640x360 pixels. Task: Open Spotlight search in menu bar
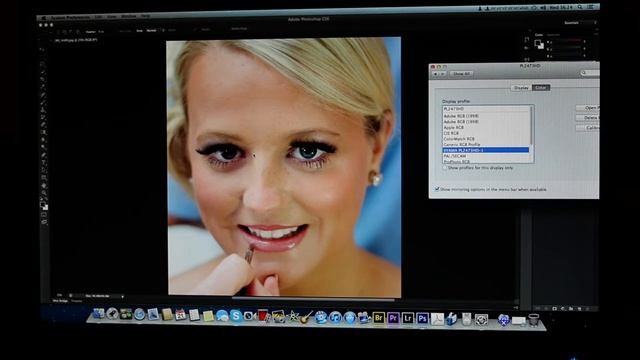point(580,7)
